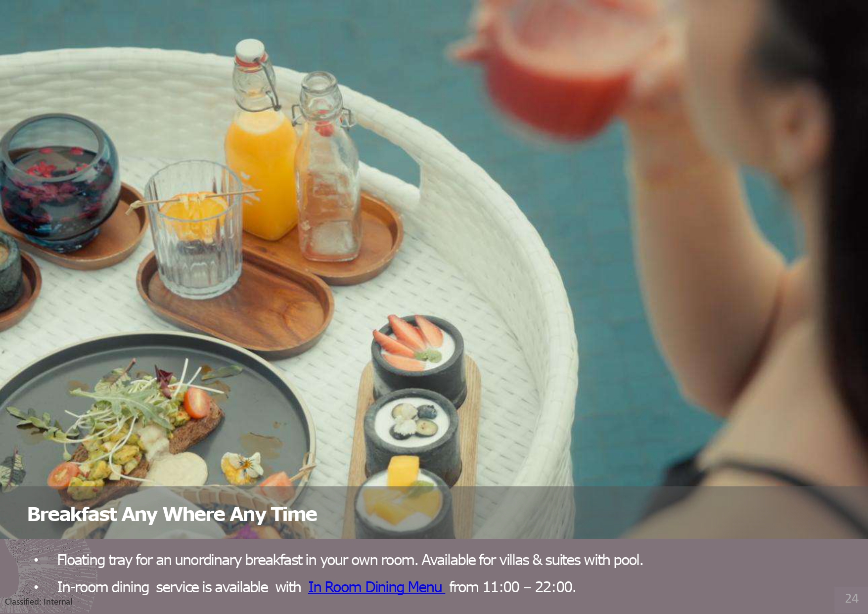This screenshot has height=614, width=868.
Task: Select the ribbed glass with orange slice
Action: [195, 230]
